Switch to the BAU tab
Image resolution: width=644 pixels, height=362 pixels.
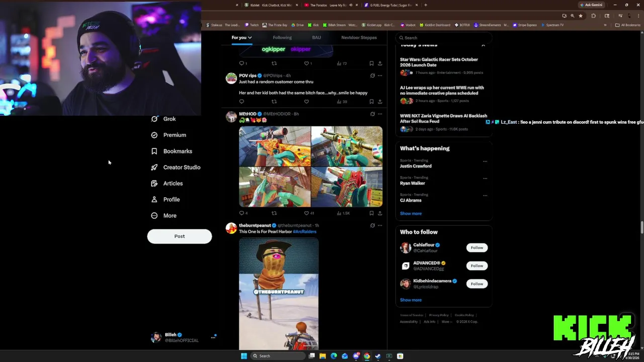click(x=316, y=38)
